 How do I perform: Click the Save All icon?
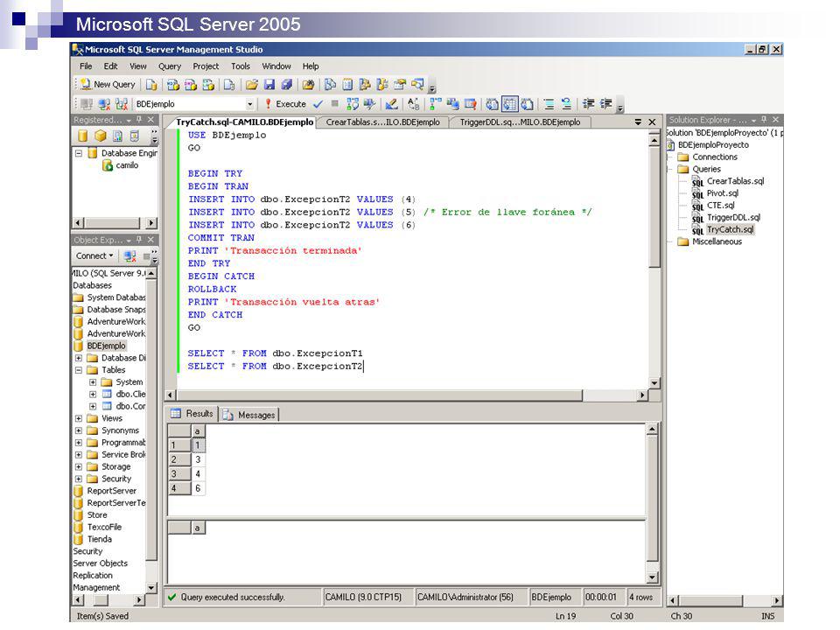(x=287, y=85)
